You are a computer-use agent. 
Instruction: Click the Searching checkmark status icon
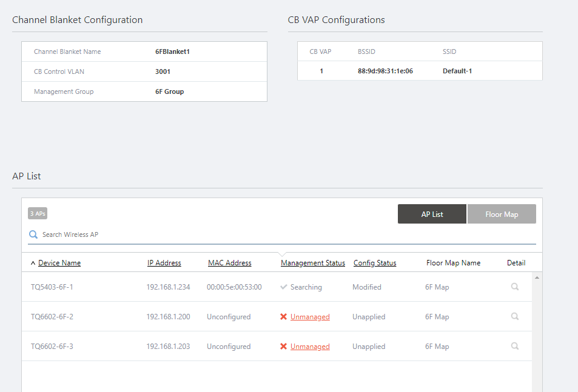(283, 287)
